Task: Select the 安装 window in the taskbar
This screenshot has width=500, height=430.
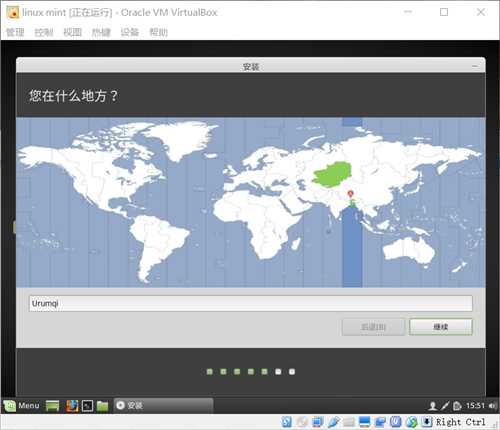Action: click(x=163, y=405)
